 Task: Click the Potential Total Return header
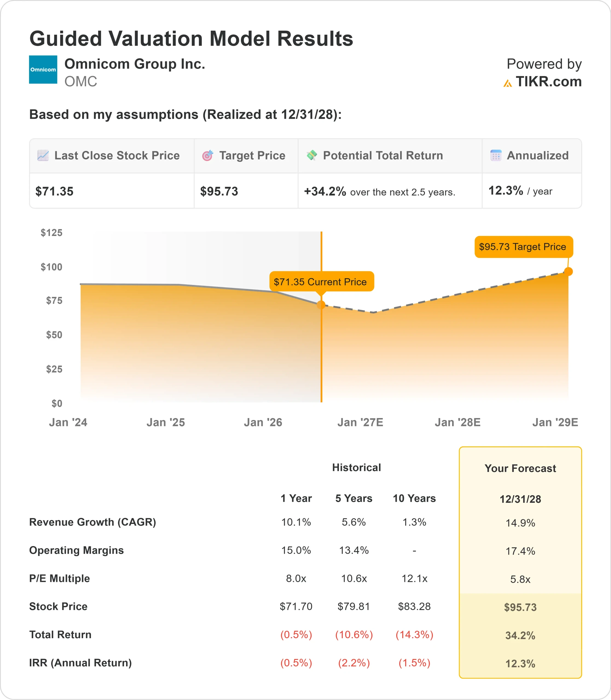coord(383,155)
